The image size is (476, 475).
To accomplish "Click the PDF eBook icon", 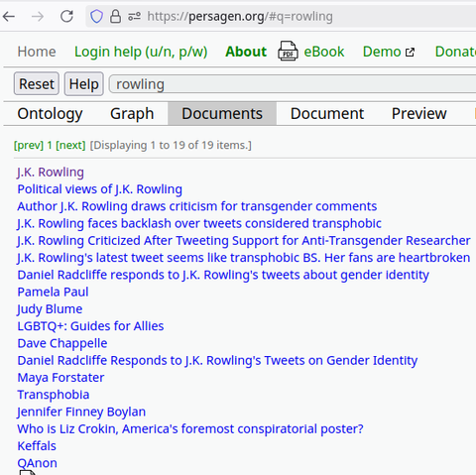I will (x=288, y=51).
